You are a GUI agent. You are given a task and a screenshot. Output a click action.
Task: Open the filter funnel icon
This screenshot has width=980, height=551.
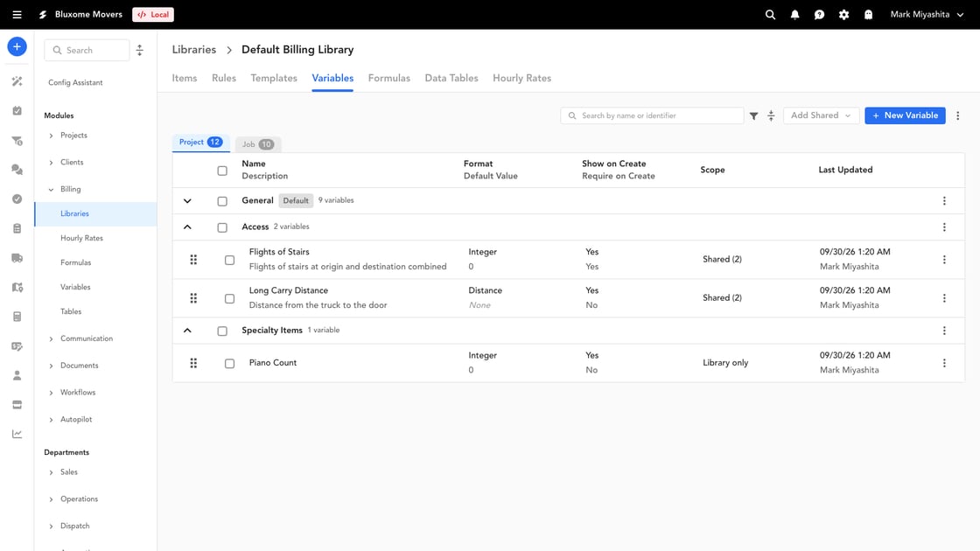[753, 115]
